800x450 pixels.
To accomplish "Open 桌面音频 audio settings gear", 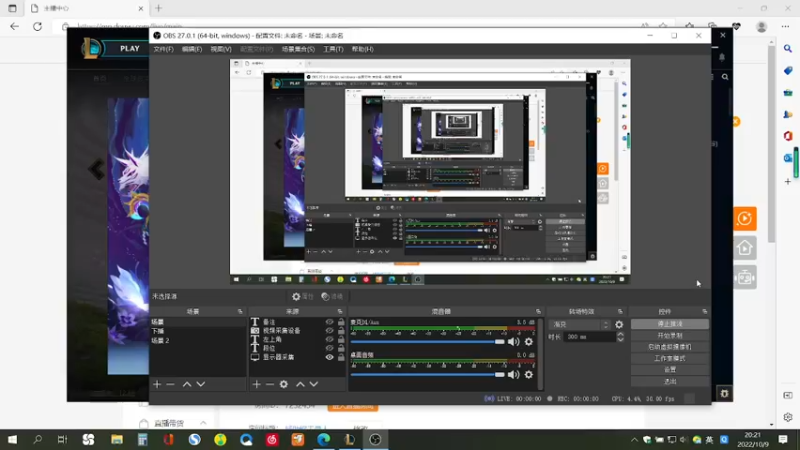I will coord(529,374).
